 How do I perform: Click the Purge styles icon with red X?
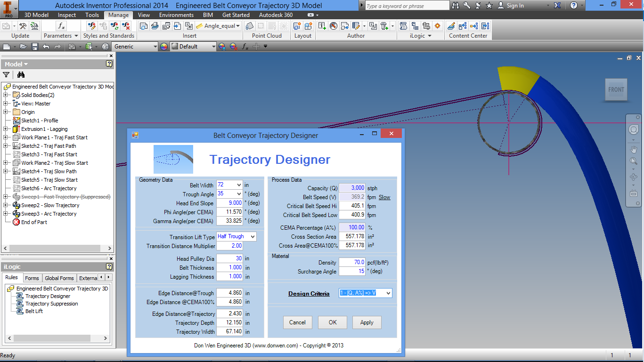(x=126, y=26)
